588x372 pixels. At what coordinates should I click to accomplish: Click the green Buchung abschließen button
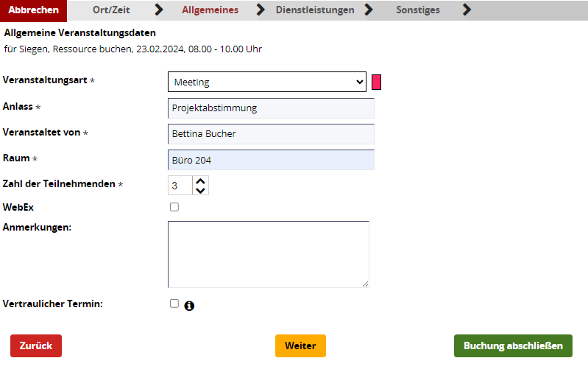tap(513, 345)
